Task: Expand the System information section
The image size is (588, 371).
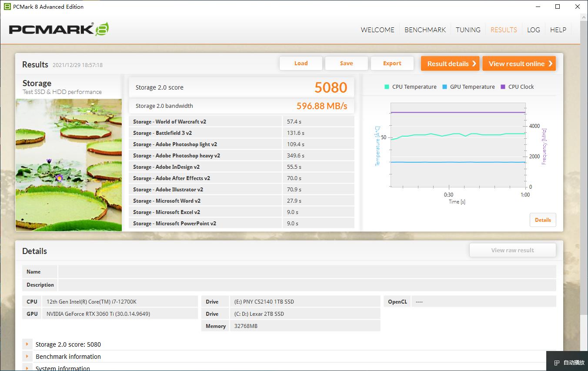Action: (x=27, y=368)
